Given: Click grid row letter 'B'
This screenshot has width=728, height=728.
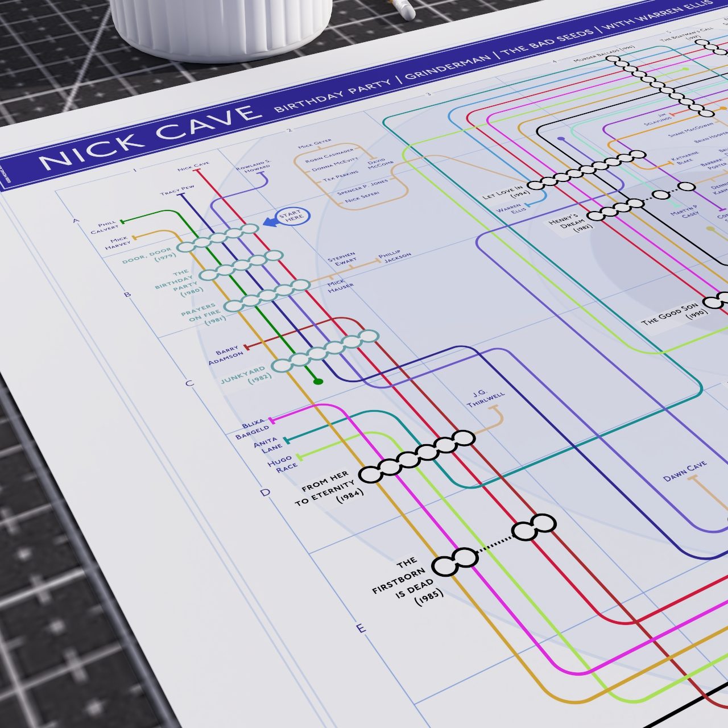Looking at the screenshot, I should (x=127, y=294).
